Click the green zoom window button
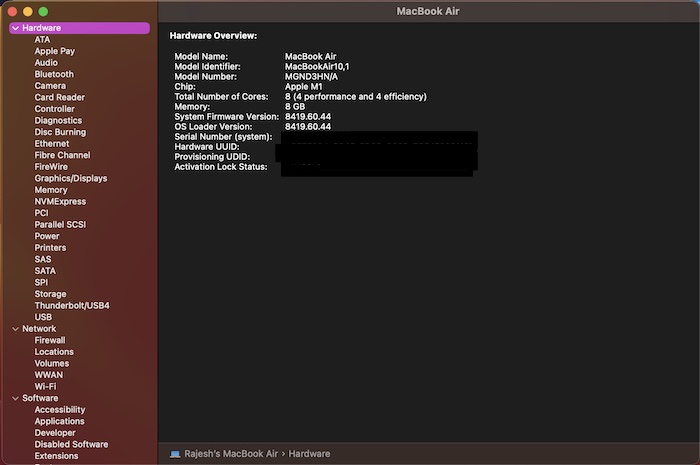 pos(43,12)
